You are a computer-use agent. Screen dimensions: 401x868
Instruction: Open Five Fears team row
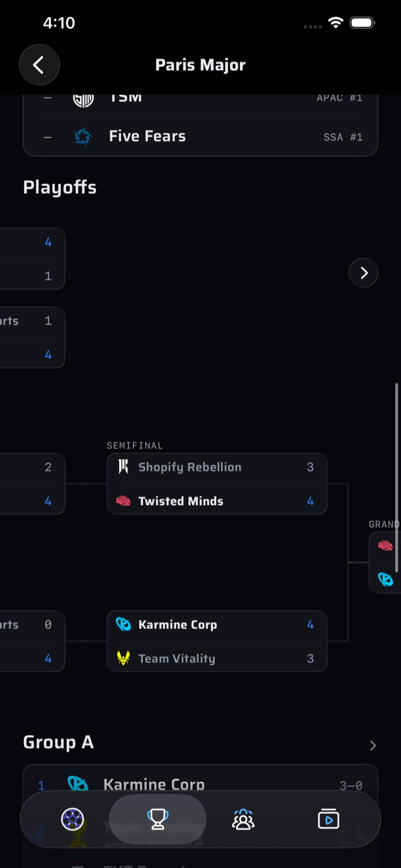(200, 137)
